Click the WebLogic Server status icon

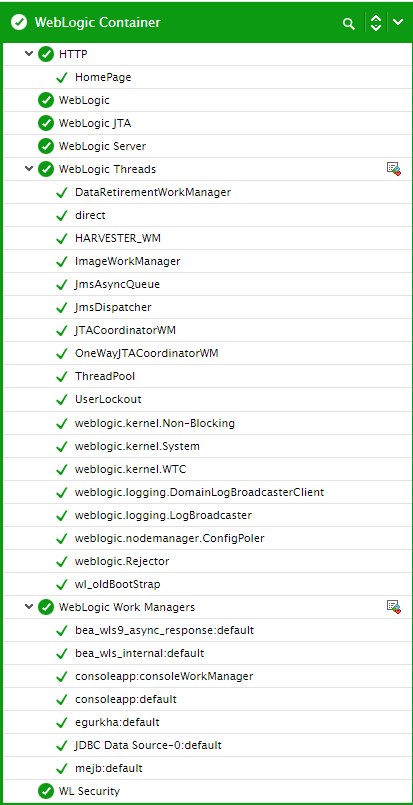click(x=46, y=146)
